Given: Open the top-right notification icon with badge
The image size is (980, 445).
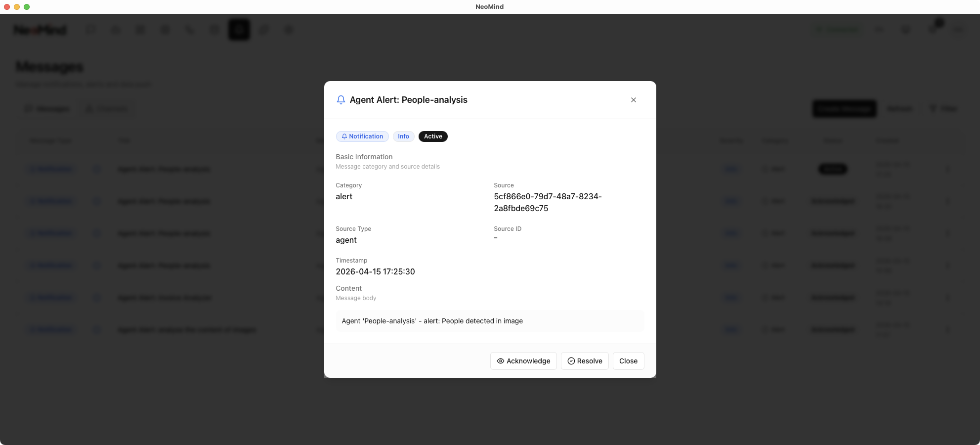Looking at the screenshot, I should tap(933, 29).
